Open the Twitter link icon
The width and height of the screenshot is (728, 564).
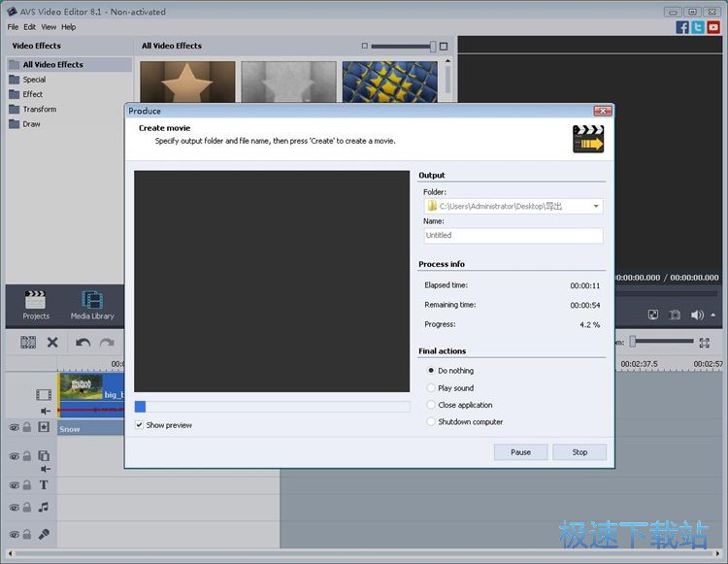pyautogui.click(x=698, y=27)
